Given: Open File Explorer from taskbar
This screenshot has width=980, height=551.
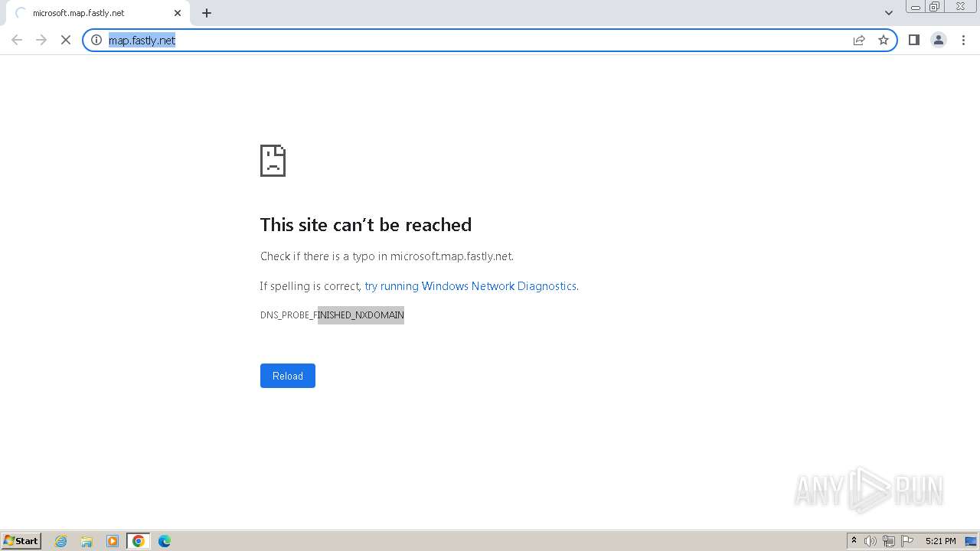Looking at the screenshot, I should tap(87, 541).
